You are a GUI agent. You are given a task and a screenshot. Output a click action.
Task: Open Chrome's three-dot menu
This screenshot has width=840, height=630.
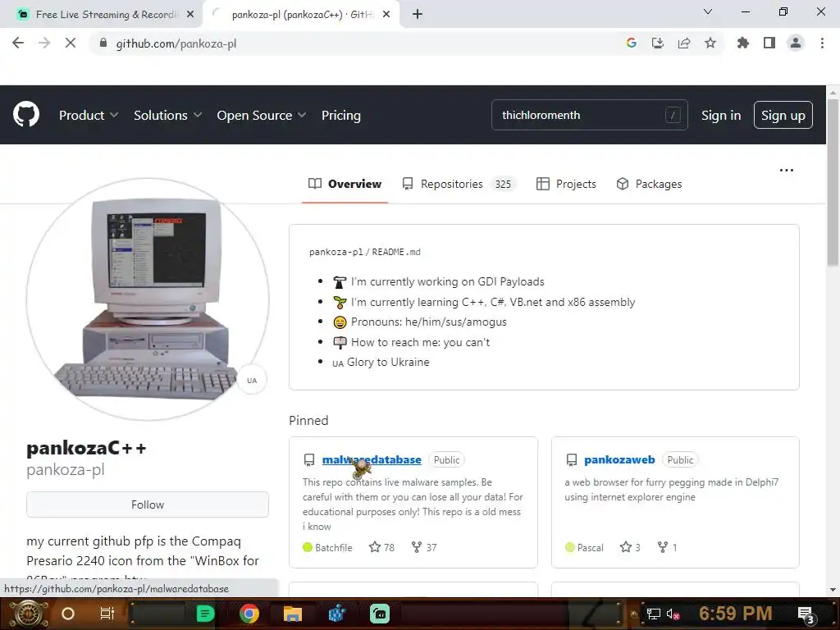pyautogui.click(x=822, y=43)
